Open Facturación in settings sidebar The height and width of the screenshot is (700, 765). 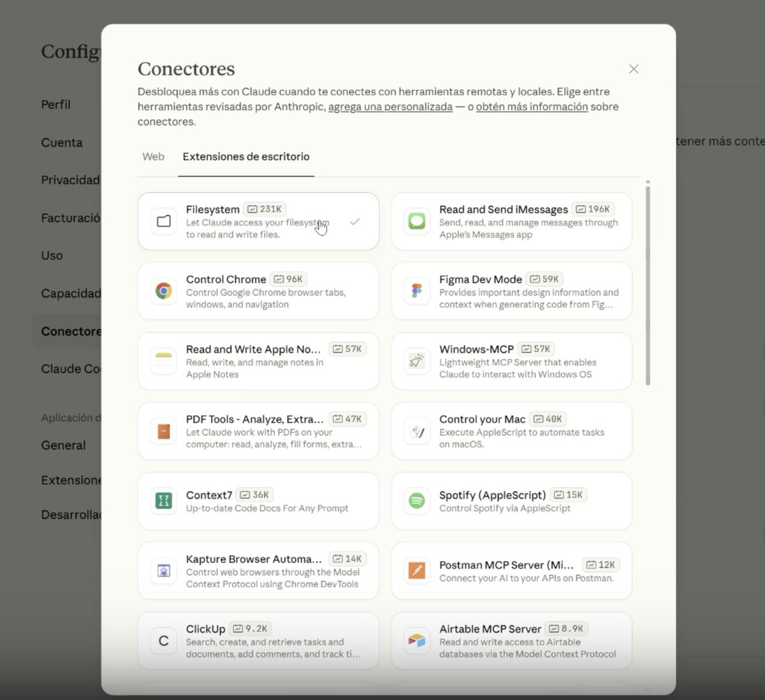71,218
